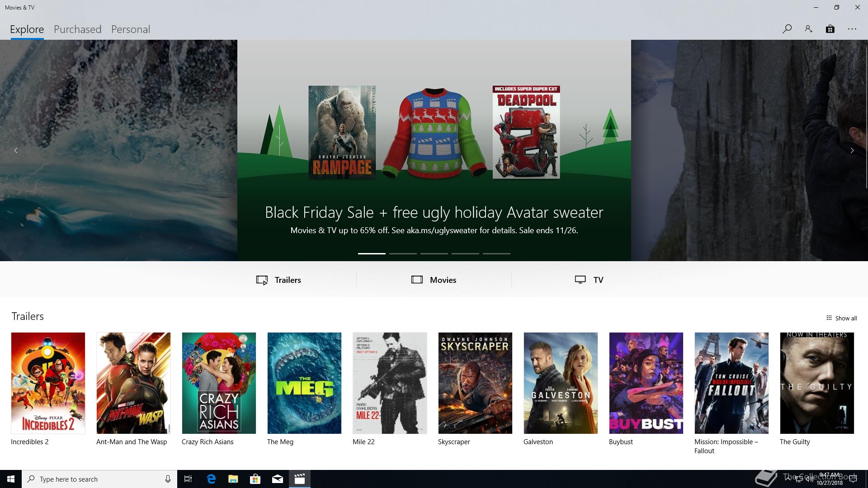Open Microsoft Store from taskbar
Image resolution: width=868 pixels, height=488 pixels.
tap(255, 479)
